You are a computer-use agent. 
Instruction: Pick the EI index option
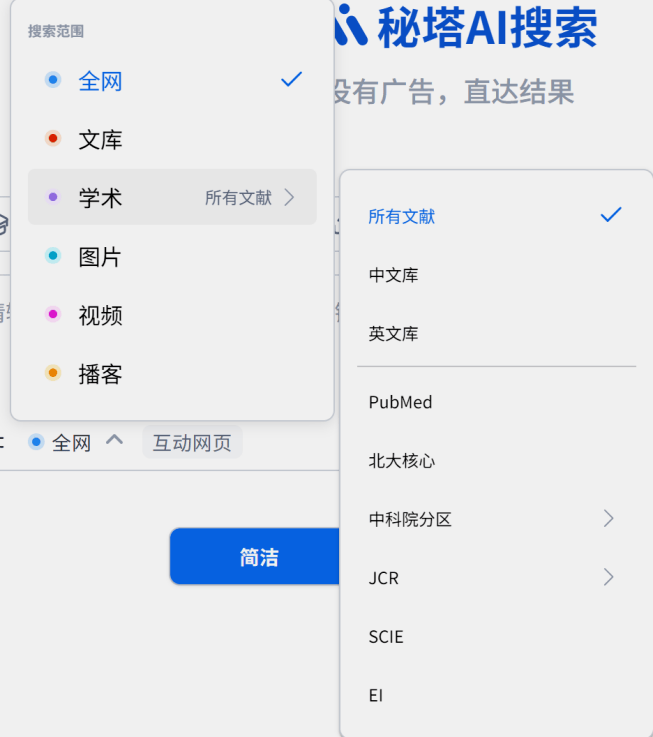tap(376, 695)
